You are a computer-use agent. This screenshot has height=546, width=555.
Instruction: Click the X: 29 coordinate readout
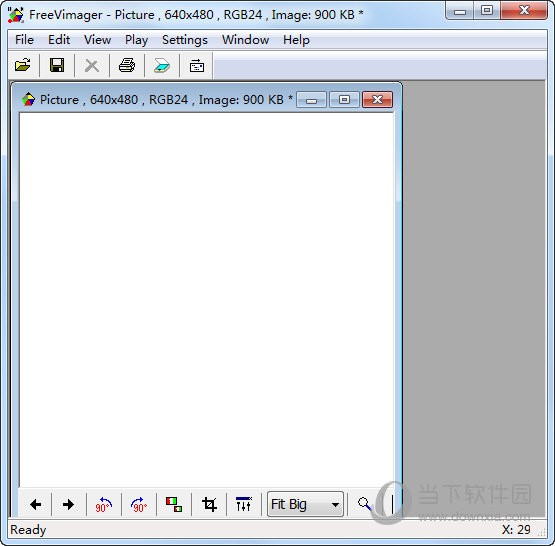point(516,530)
